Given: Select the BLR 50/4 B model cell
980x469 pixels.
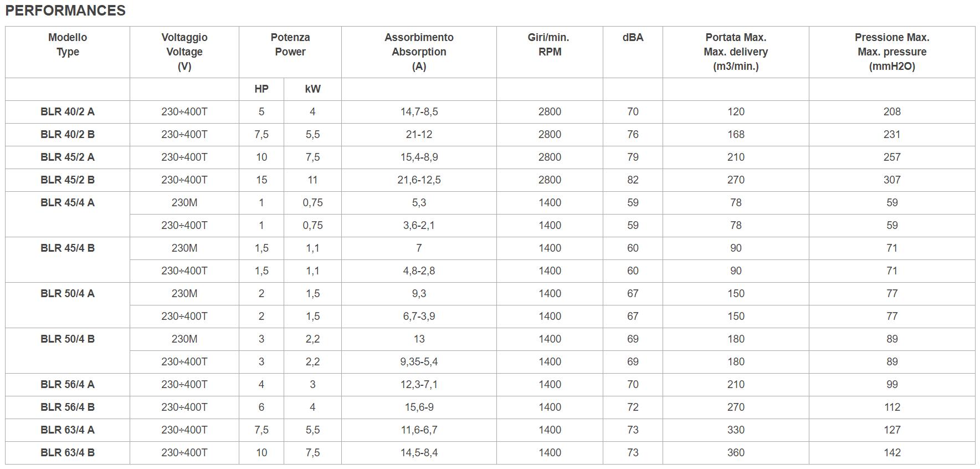Looking at the screenshot, I should [68, 350].
